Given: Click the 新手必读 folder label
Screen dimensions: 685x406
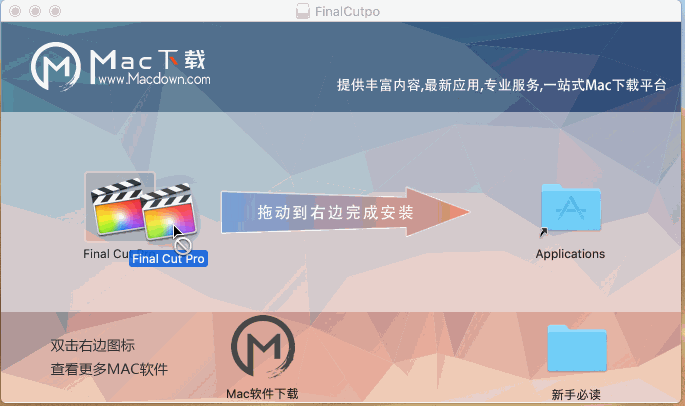Looking at the screenshot, I should (576, 395).
